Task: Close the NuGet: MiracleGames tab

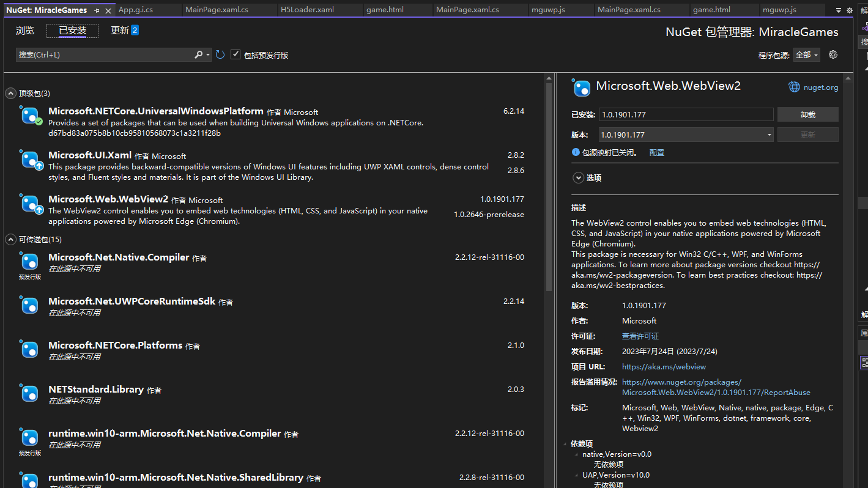Action: pyautogui.click(x=108, y=10)
